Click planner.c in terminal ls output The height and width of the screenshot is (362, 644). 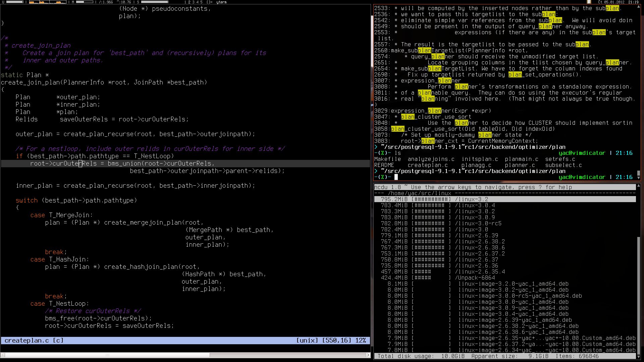(x=520, y=165)
